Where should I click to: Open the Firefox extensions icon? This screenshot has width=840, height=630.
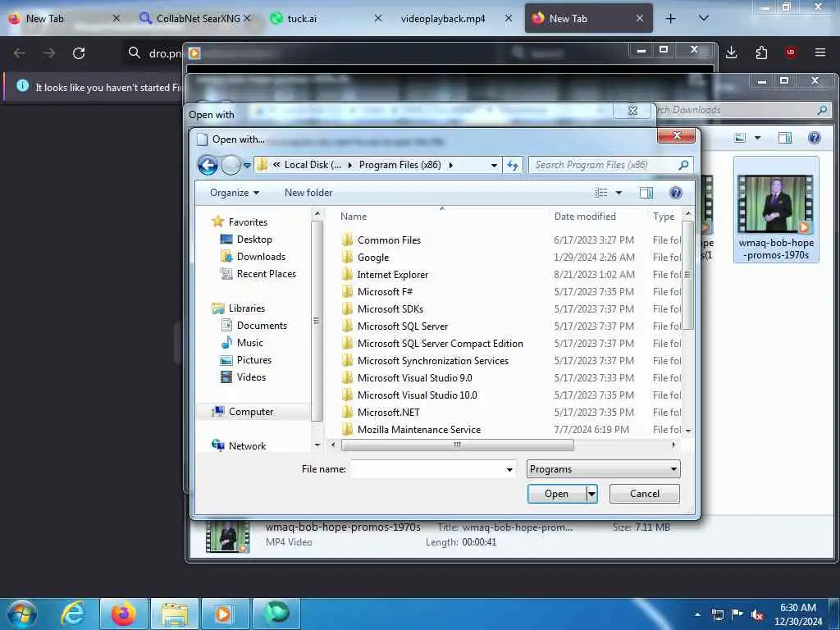point(761,52)
